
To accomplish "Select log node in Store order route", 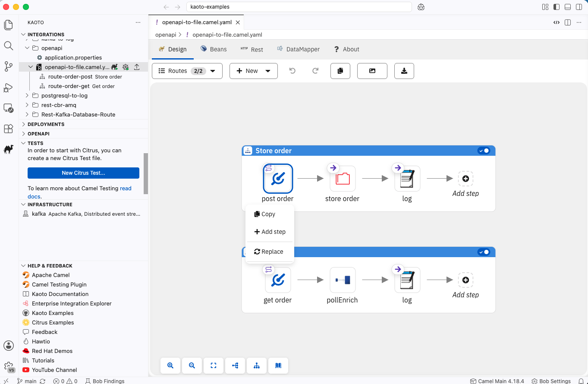I will pyautogui.click(x=407, y=178).
